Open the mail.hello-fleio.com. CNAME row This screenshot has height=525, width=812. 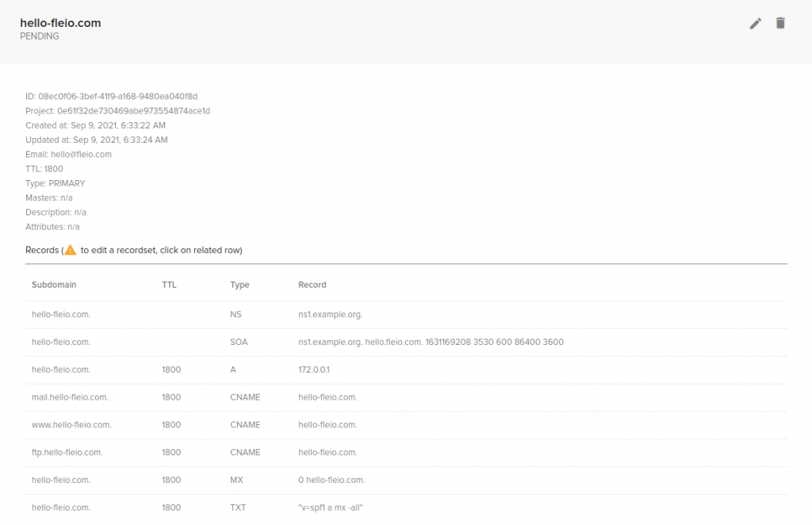pos(407,397)
